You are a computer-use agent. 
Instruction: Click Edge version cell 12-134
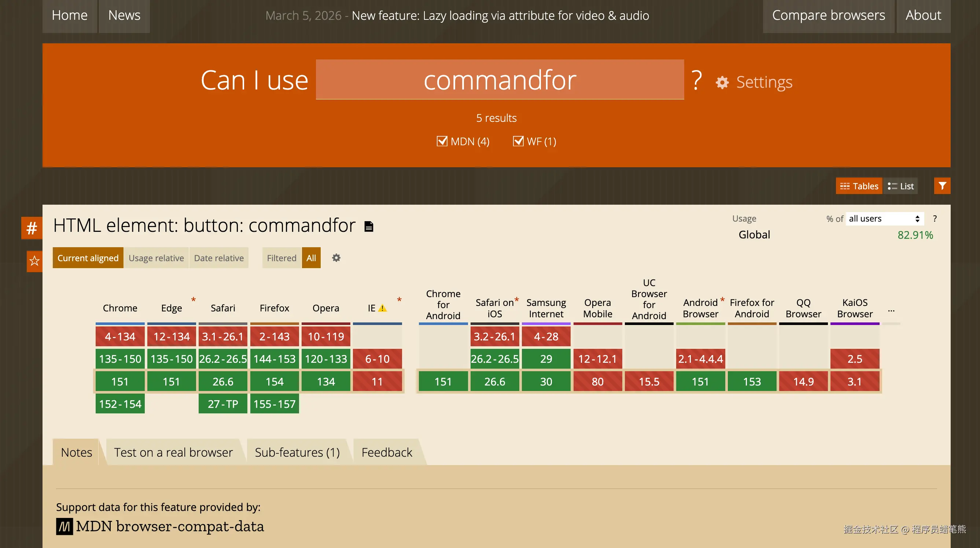tap(172, 337)
